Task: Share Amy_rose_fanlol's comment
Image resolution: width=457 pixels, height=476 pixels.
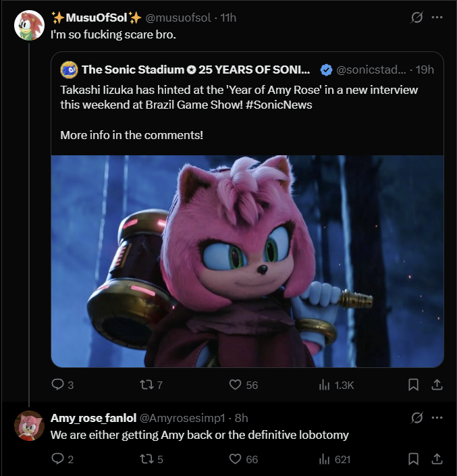Action: 436,459
